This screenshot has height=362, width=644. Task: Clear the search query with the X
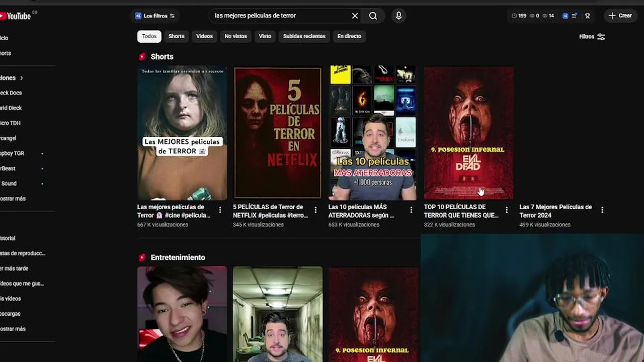(355, 16)
